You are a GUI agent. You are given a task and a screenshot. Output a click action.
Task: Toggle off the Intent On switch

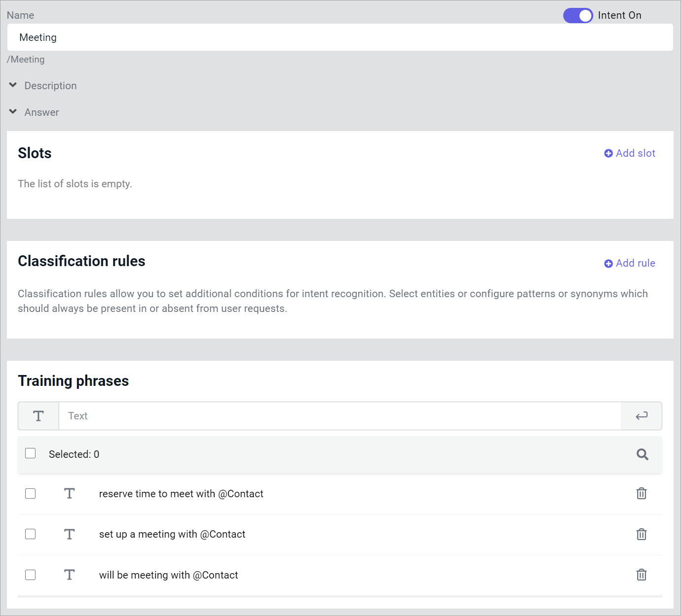[x=578, y=15]
